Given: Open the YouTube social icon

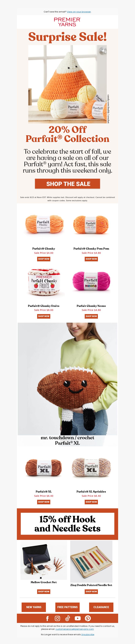Looking at the screenshot, I should coord(78,618).
